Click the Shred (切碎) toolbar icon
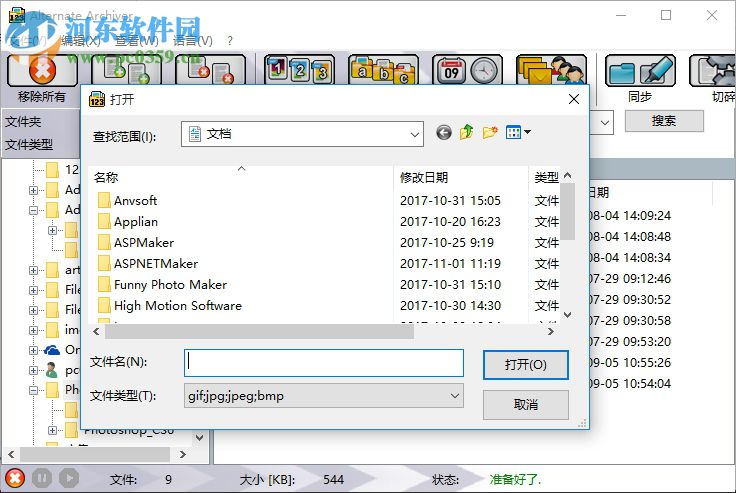This screenshot has width=736, height=493. (x=713, y=70)
